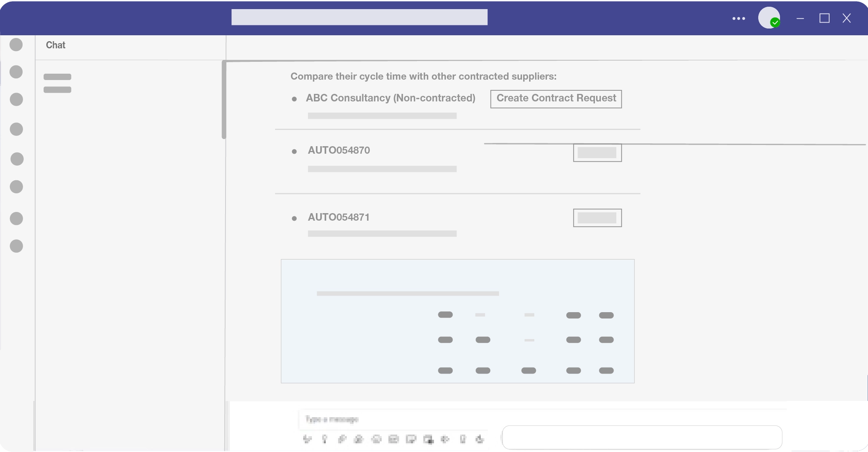Select the AUTO054871 supplier entry

[x=338, y=217]
